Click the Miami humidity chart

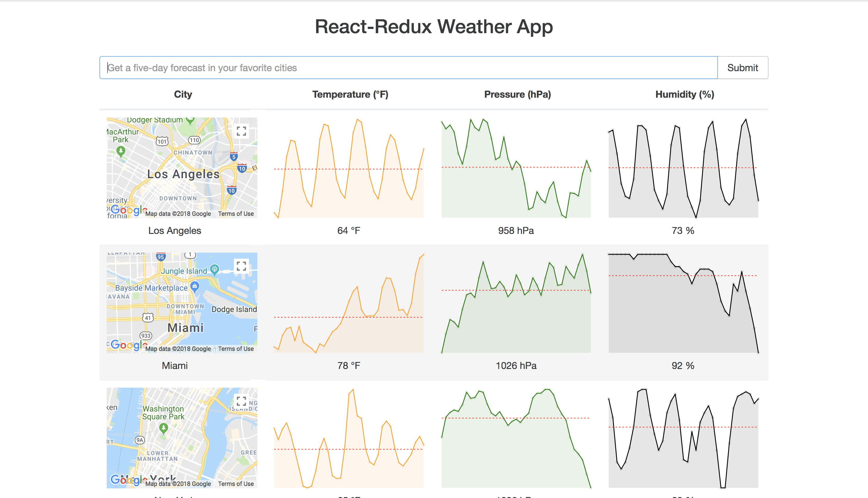point(683,303)
